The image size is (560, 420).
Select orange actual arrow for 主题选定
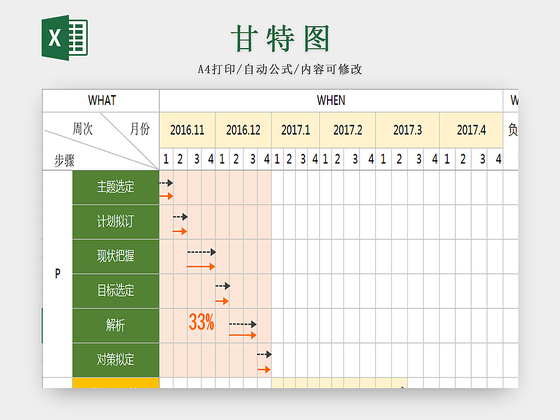(166, 196)
